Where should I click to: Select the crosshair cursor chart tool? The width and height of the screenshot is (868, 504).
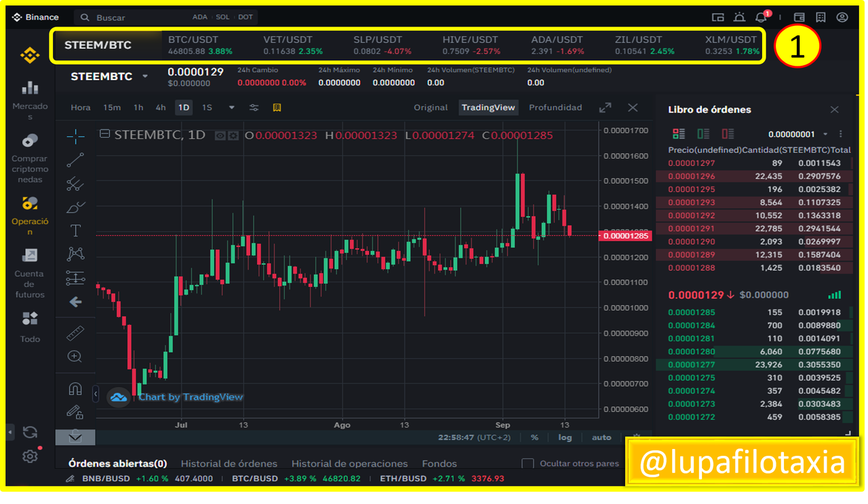coord(75,136)
